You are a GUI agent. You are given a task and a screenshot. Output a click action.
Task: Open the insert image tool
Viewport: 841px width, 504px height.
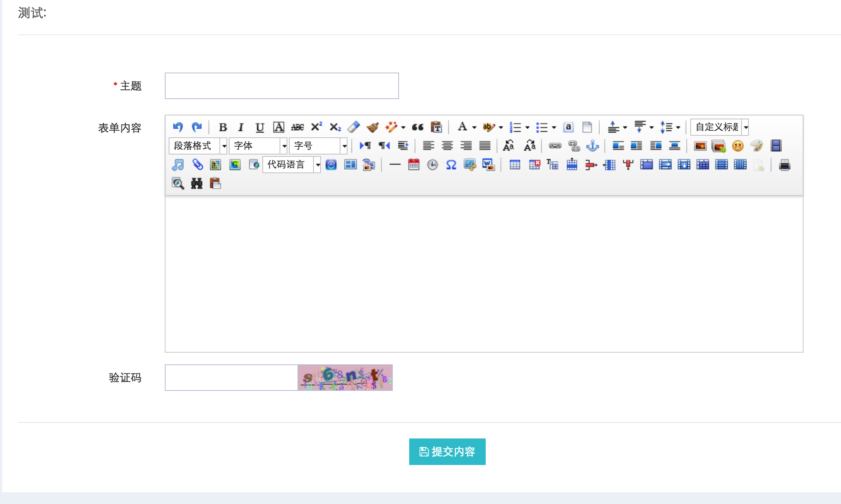(700, 146)
